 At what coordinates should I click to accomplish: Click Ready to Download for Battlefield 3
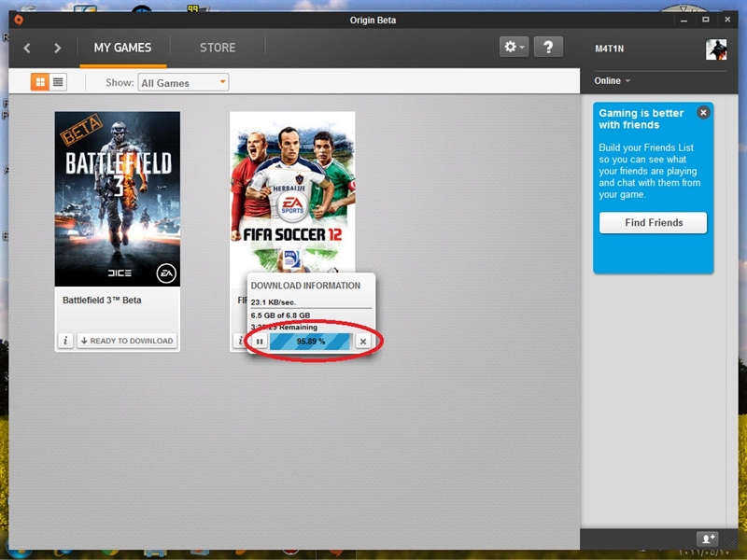tap(127, 341)
